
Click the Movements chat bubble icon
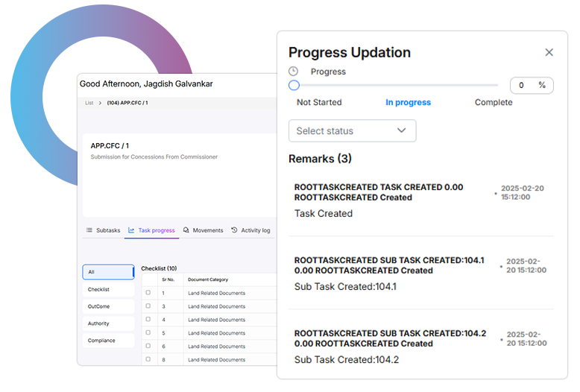pyautogui.click(x=186, y=230)
